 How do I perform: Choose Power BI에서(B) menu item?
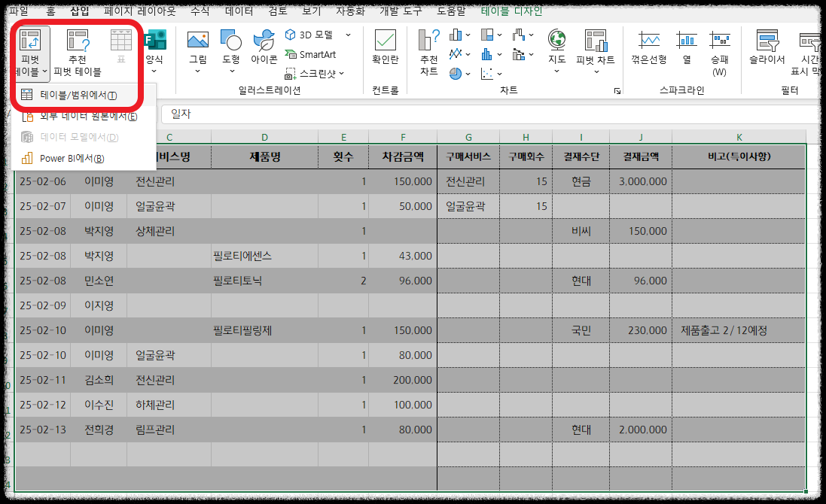(x=84, y=159)
